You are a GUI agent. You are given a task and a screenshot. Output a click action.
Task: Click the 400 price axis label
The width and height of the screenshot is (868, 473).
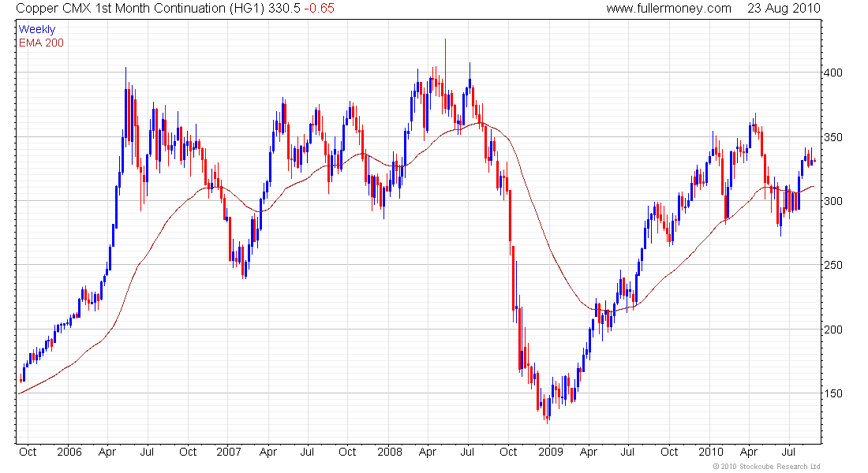[833, 73]
